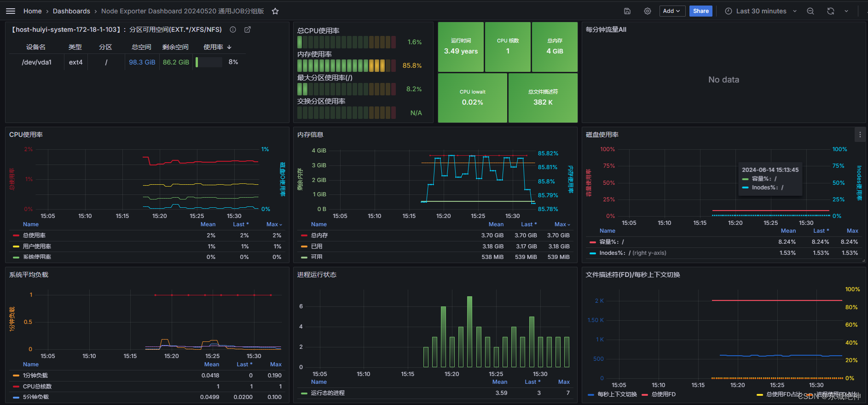
Task: Click the partition panel info icon
Action: pos(233,29)
